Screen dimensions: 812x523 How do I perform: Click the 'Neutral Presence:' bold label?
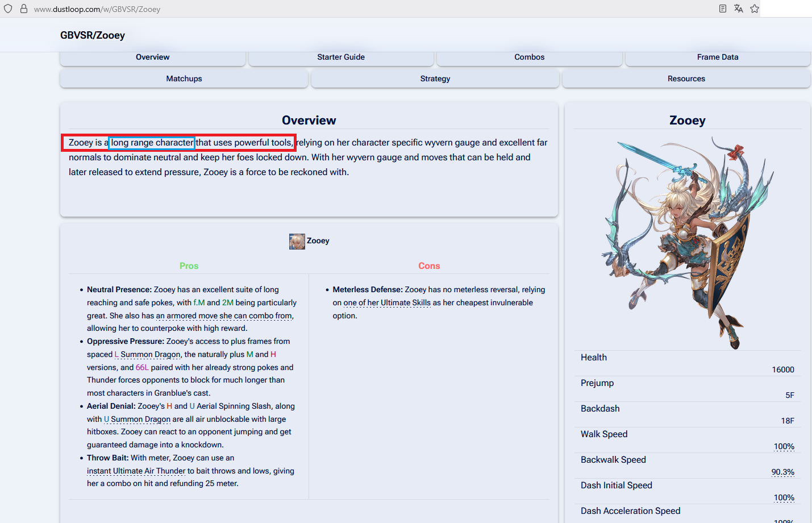119,289
